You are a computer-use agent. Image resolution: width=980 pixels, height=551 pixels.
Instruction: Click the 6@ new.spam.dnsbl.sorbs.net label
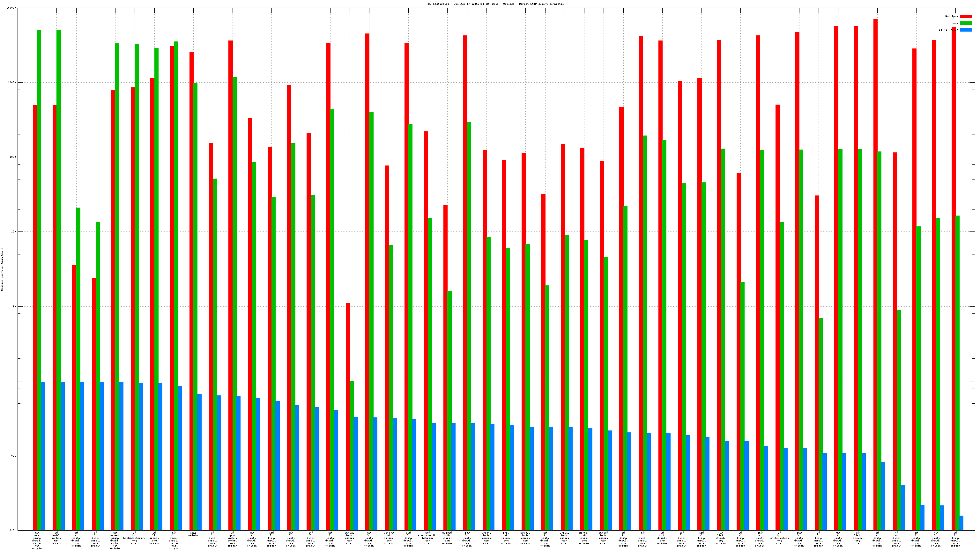tap(37, 540)
